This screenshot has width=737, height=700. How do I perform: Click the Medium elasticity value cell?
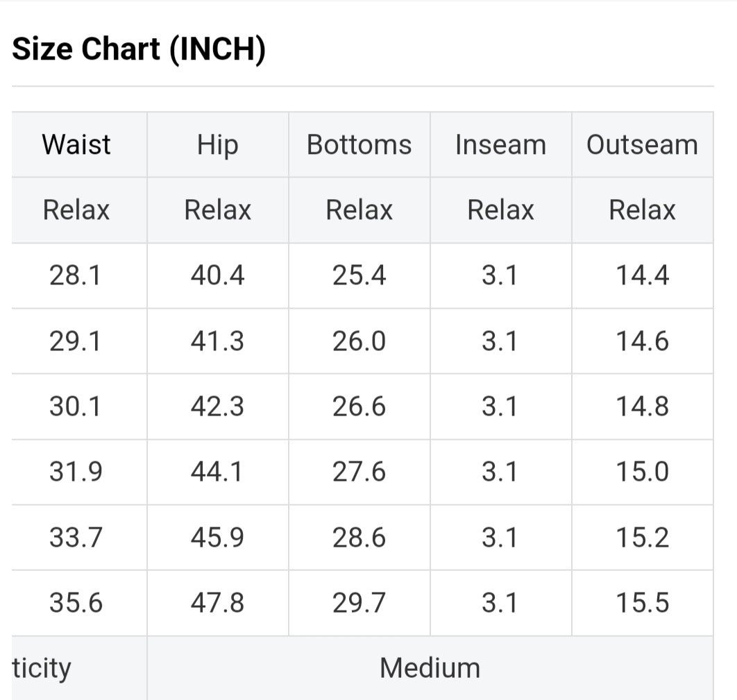click(x=430, y=668)
